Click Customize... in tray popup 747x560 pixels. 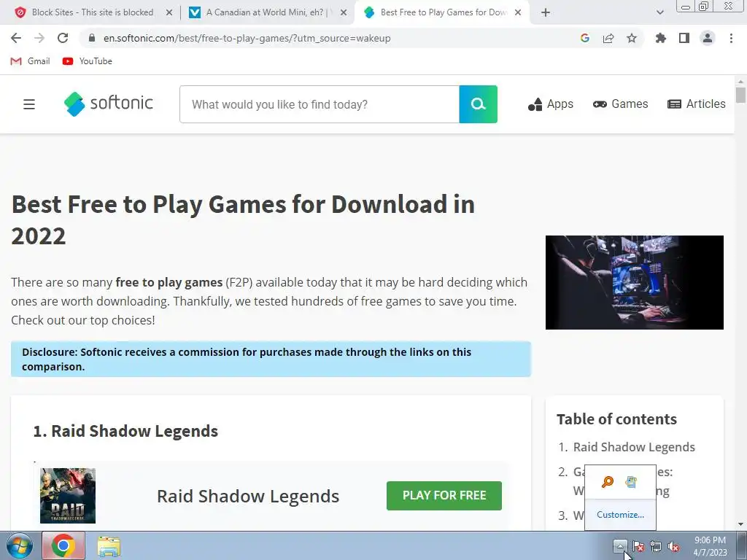point(620,515)
